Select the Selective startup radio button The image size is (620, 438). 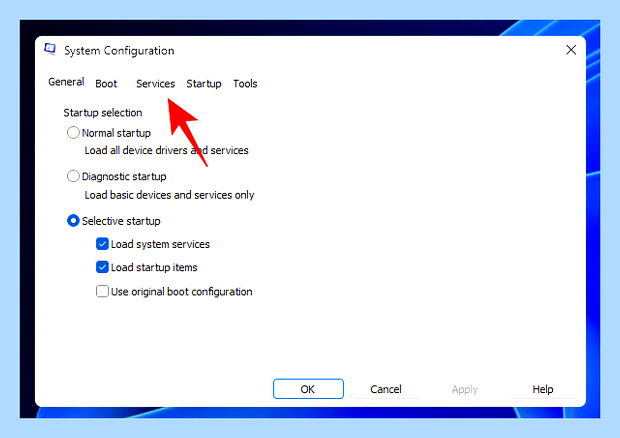(x=73, y=221)
